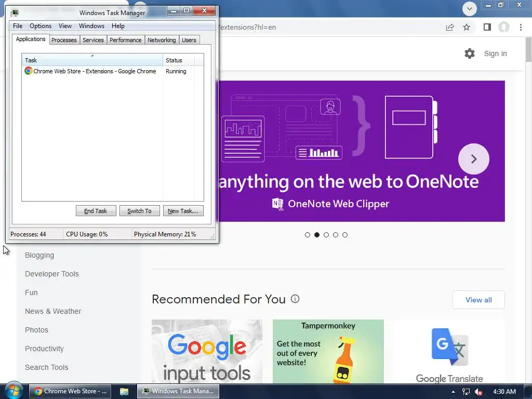Screen dimensions: 532x399
Task: Click the End Task button
Action: 96,211
